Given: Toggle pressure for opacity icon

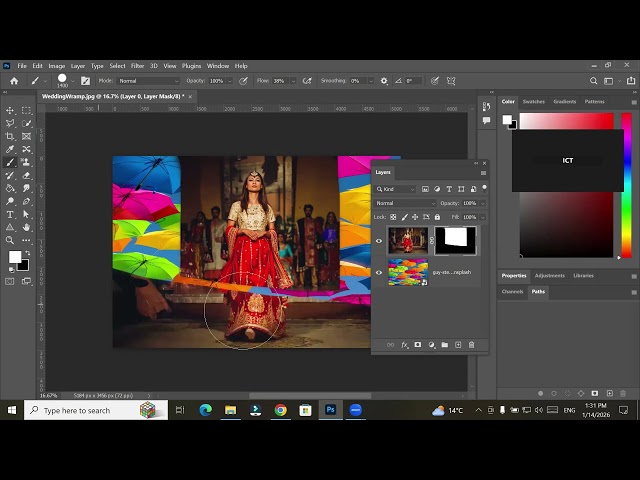Looking at the screenshot, I should coord(243,81).
